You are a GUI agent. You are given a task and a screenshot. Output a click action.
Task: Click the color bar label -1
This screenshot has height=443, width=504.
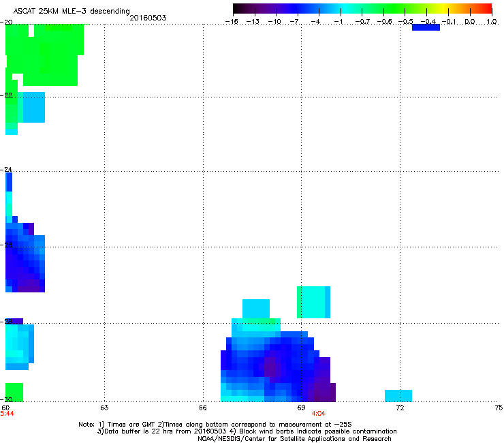(338, 22)
